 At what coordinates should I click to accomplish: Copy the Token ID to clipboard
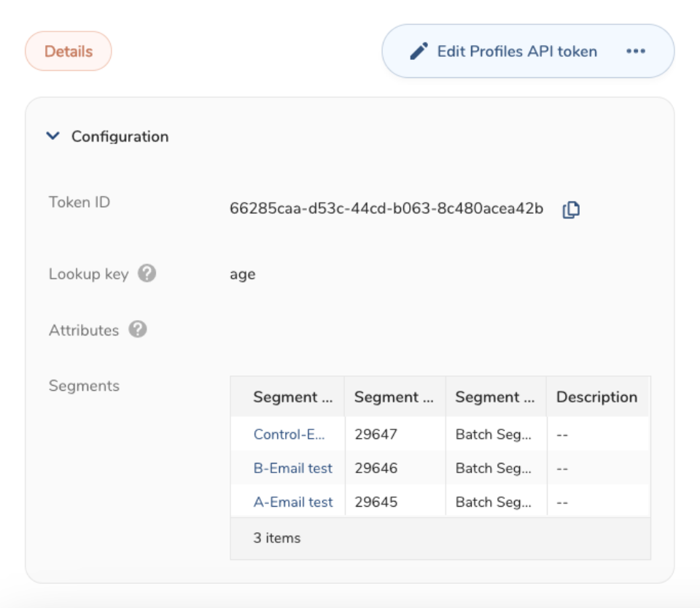[x=571, y=210]
